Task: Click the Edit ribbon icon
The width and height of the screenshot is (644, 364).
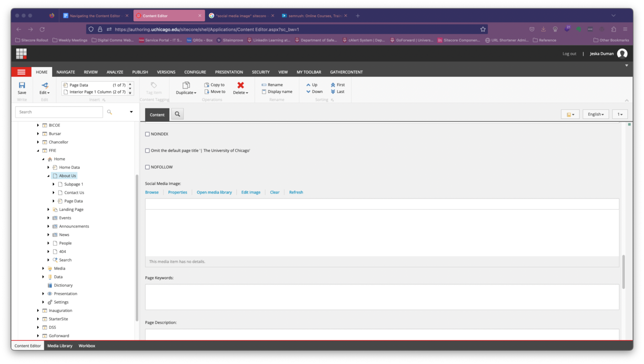Action: 44,85
